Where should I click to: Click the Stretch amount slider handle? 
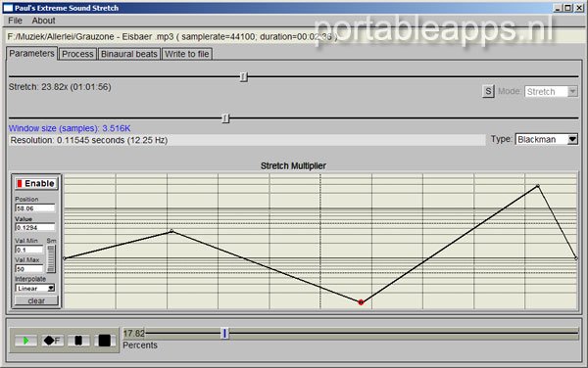pos(243,76)
